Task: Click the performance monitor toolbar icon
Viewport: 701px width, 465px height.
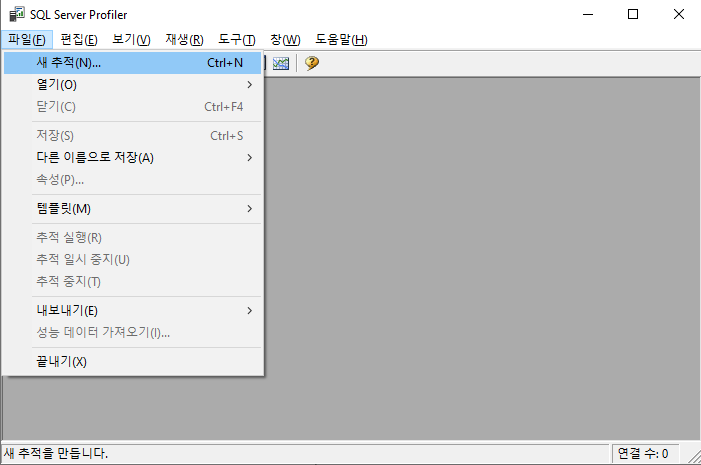Action: [x=281, y=63]
